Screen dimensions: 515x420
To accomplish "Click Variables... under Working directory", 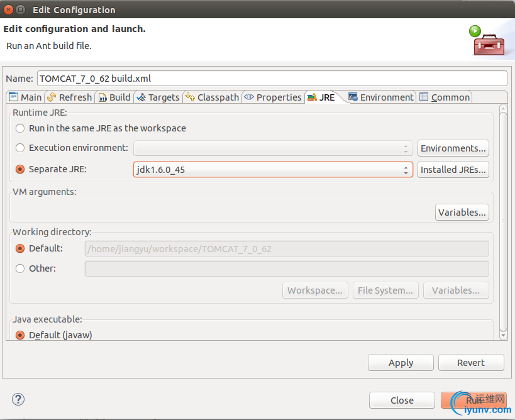I will [456, 290].
